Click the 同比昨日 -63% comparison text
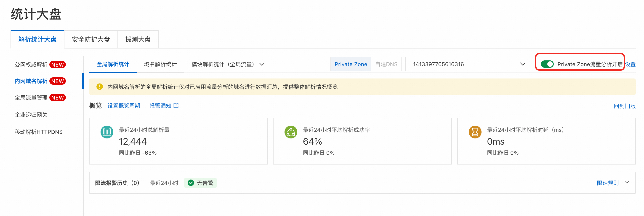 click(x=138, y=153)
